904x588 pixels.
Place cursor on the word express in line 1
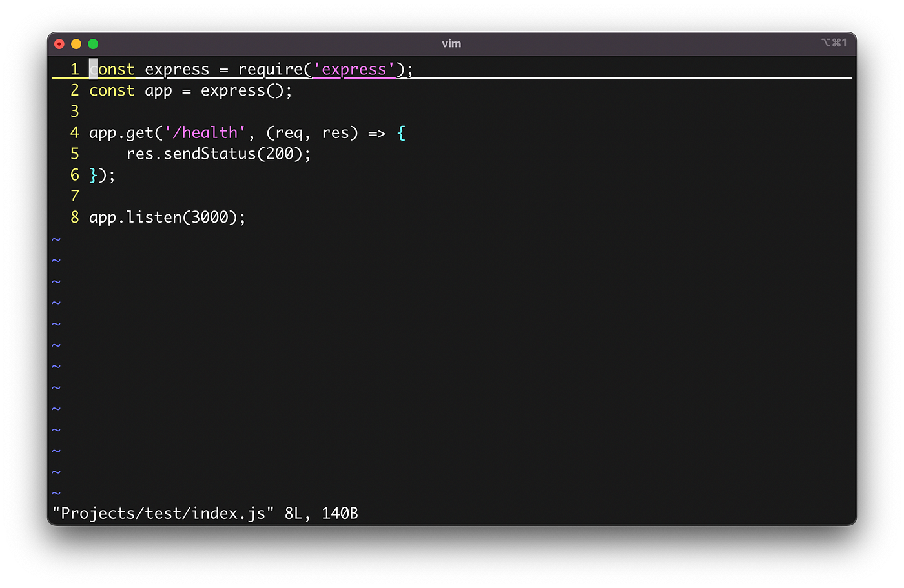[x=177, y=69]
